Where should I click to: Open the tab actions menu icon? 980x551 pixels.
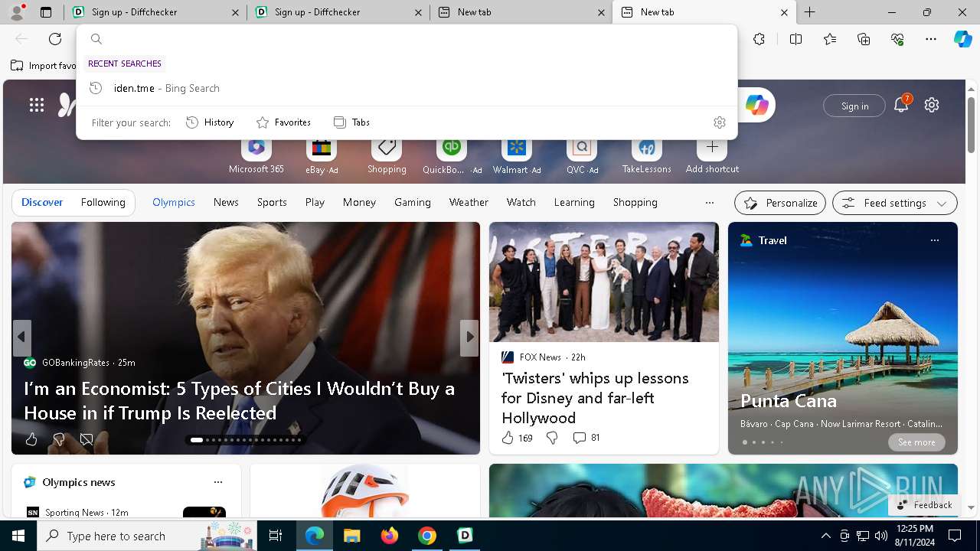[x=46, y=12]
